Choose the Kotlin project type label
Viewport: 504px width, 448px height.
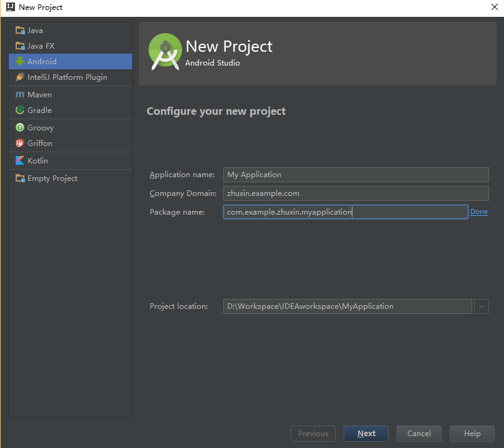(37, 160)
